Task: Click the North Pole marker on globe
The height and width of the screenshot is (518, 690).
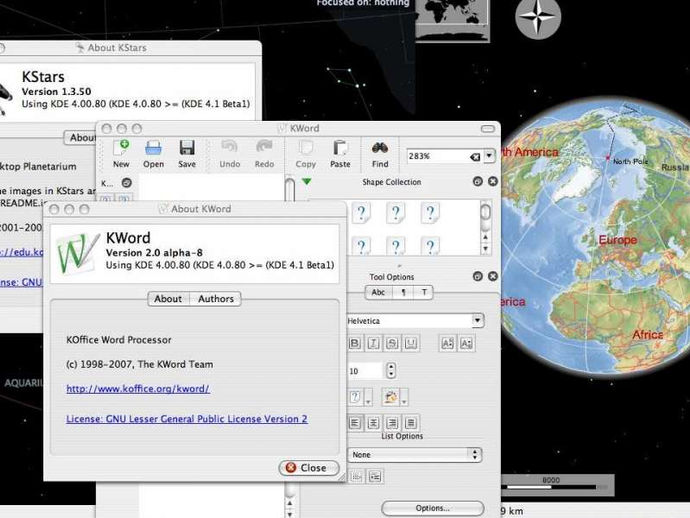Action: [608, 158]
